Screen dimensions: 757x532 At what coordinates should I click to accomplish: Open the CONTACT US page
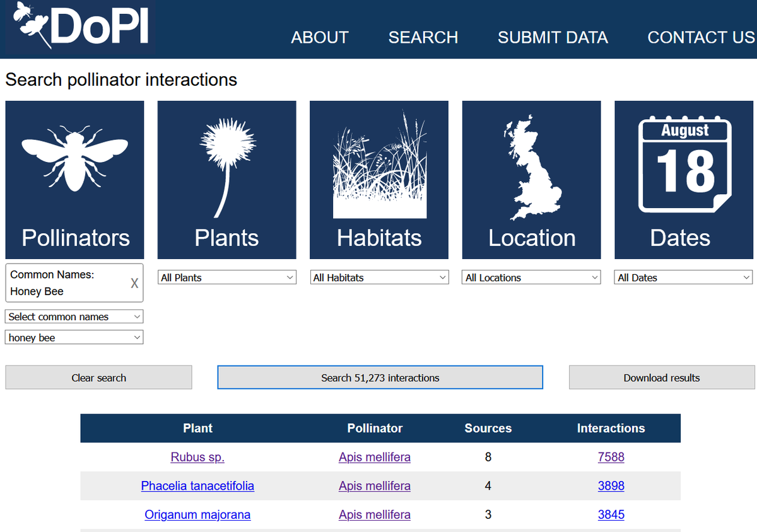700,37
